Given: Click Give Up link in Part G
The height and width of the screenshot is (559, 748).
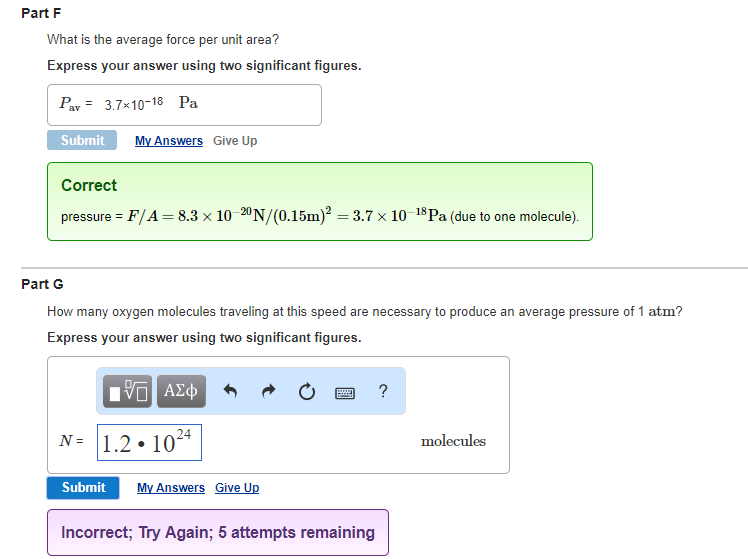Looking at the screenshot, I should [237, 488].
